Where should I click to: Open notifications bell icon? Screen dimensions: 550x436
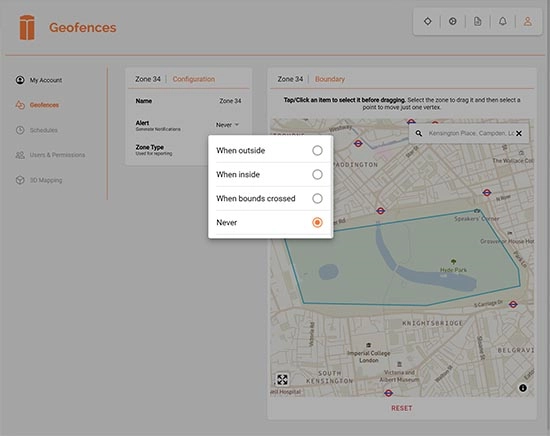click(x=503, y=21)
